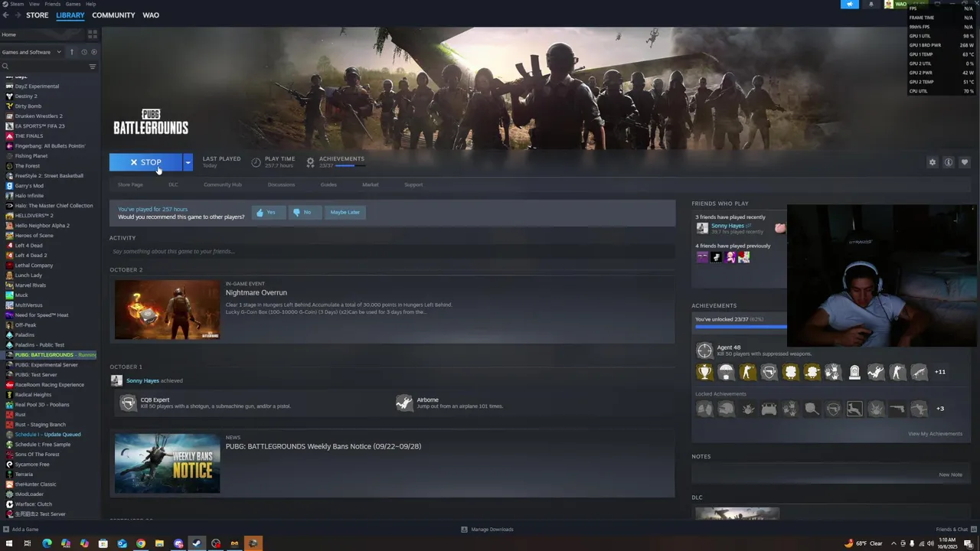Click the unlocked 23/37 achievements progress bar

tap(740, 327)
